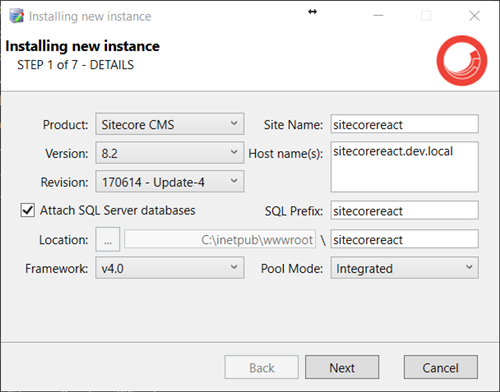Click the SQL Prefix input field
The image size is (500, 392).
(405, 210)
